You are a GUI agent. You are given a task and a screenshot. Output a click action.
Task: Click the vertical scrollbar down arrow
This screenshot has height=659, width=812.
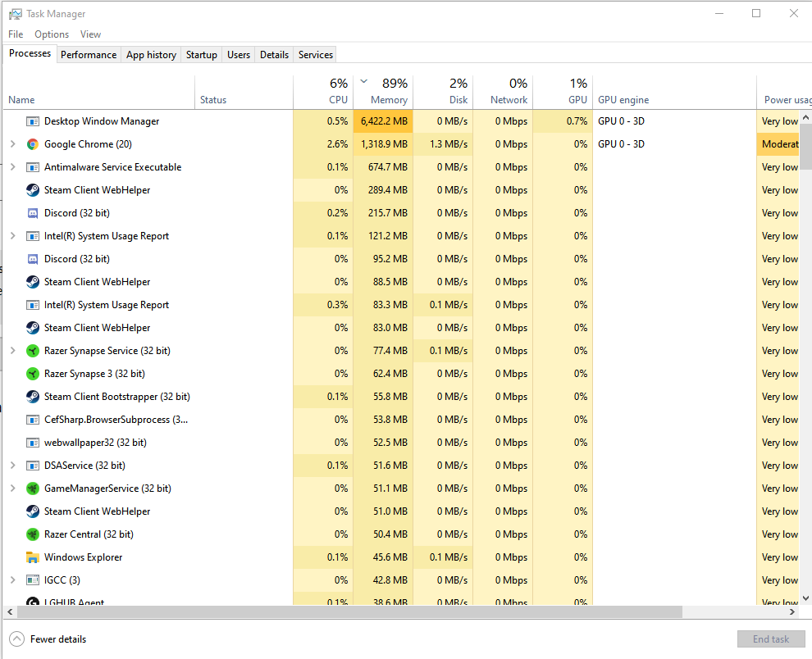coord(805,598)
